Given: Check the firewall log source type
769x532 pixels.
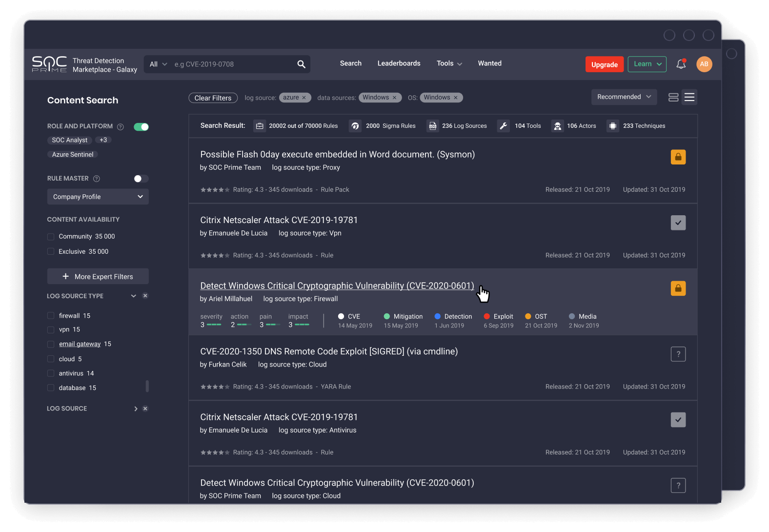Looking at the screenshot, I should click(x=51, y=316).
